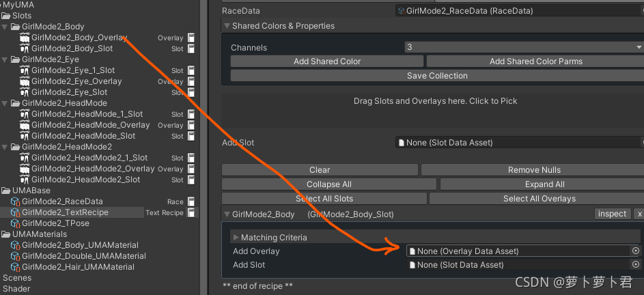644x295 pixels.
Task: Click the GirlMode2_HeadMode_Slot asset icon
Action: (25, 136)
